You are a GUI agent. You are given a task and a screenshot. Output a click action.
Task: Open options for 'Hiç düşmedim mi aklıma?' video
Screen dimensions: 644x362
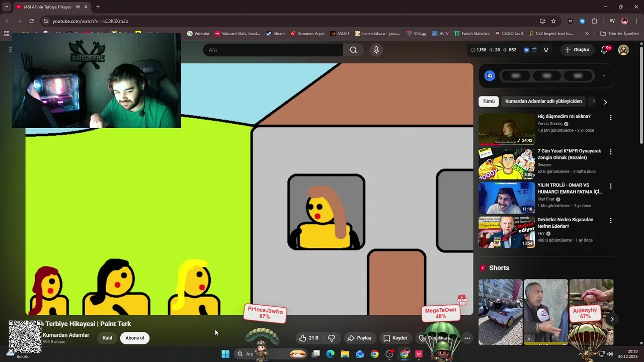point(611,117)
